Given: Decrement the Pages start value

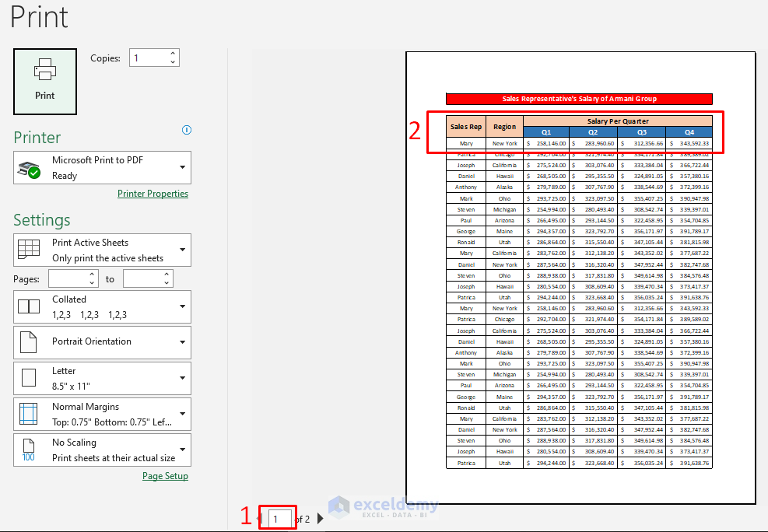Looking at the screenshot, I should (92, 283).
